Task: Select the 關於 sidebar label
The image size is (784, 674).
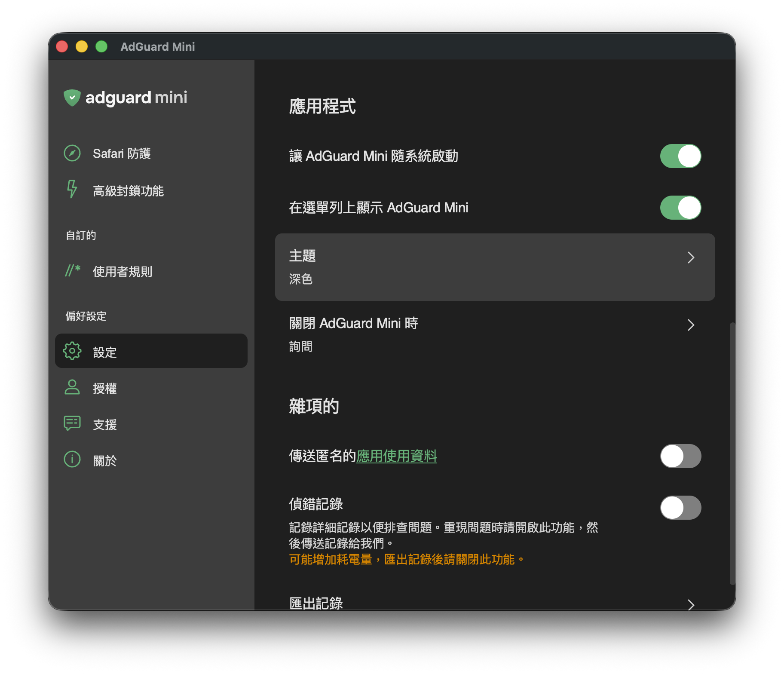Action: (x=105, y=461)
